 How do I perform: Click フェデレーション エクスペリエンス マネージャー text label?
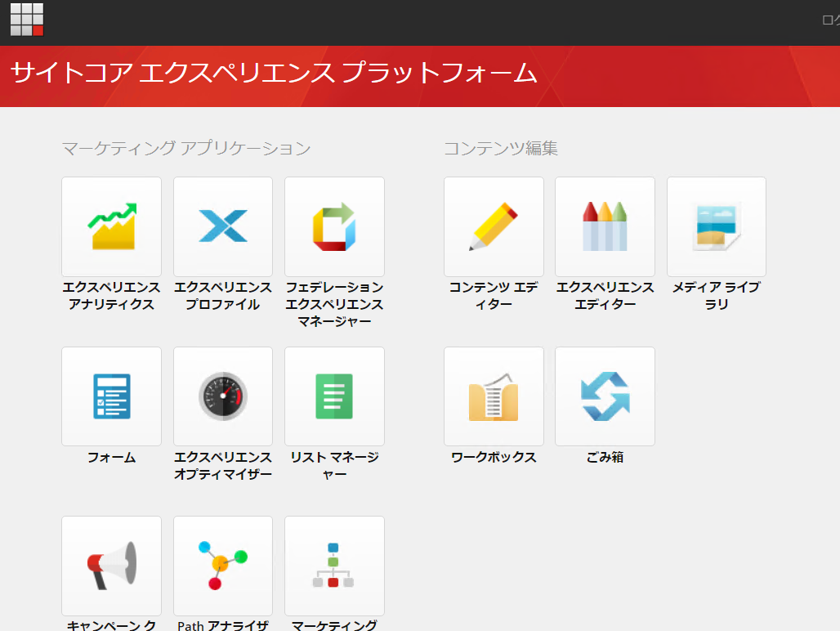tap(334, 304)
